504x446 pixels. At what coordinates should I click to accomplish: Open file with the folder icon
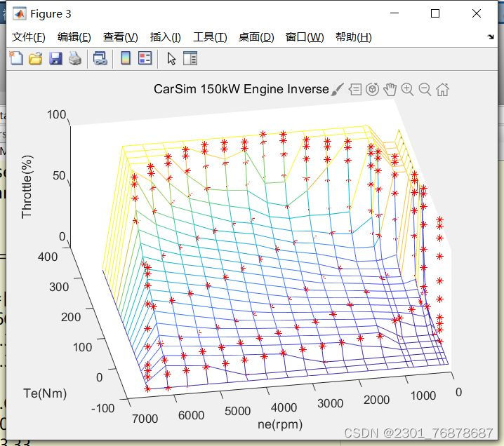(x=35, y=59)
